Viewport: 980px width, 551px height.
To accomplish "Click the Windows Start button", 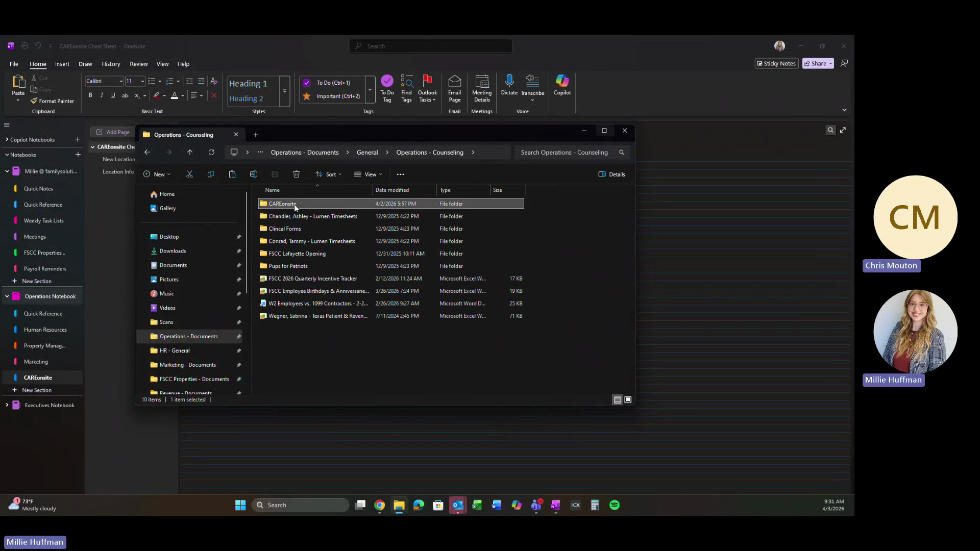I will [x=240, y=505].
